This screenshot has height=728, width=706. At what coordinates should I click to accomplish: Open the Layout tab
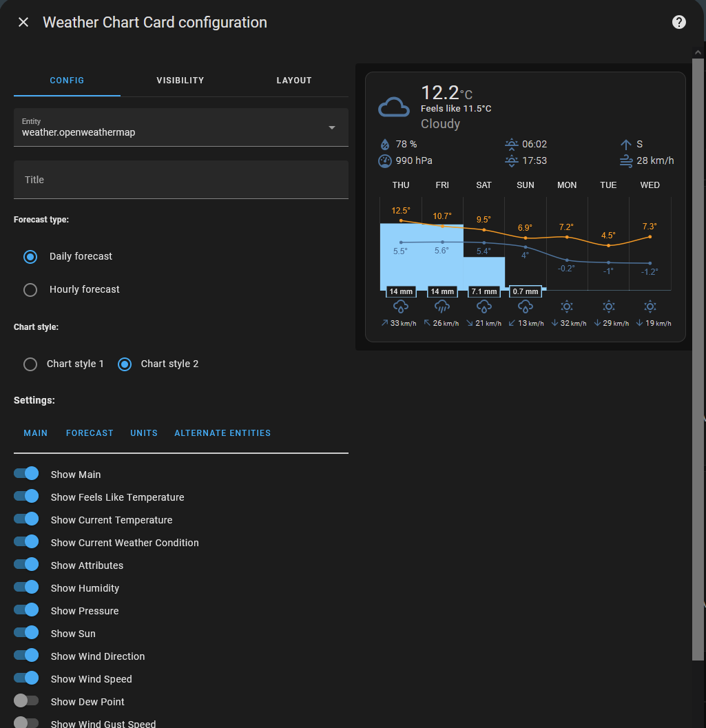pyautogui.click(x=294, y=81)
